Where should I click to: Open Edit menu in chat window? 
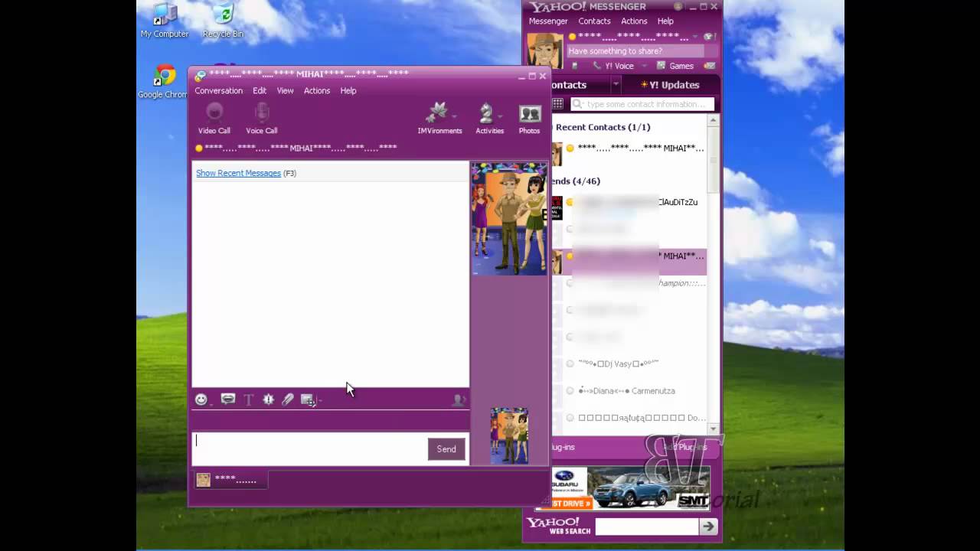pos(260,90)
